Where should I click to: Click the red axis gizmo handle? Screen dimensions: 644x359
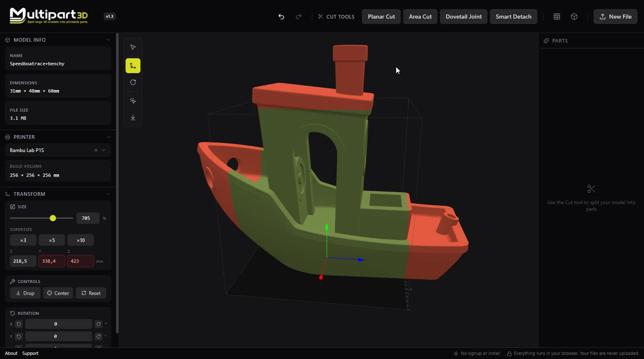(x=321, y=277)
